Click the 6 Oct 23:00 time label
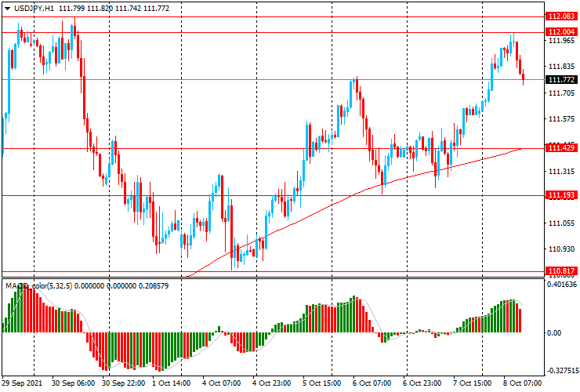Image resolution: width=580 pixels, height=392 pixels. [x=422, y=383]
